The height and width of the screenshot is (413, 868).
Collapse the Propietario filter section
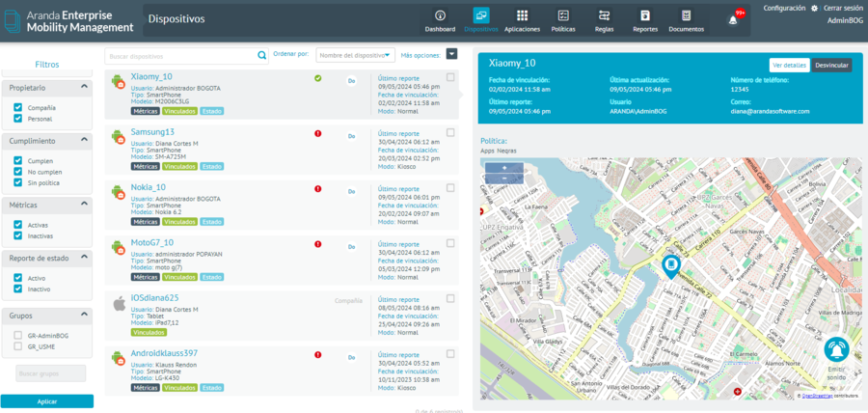[x=84, y=87]
